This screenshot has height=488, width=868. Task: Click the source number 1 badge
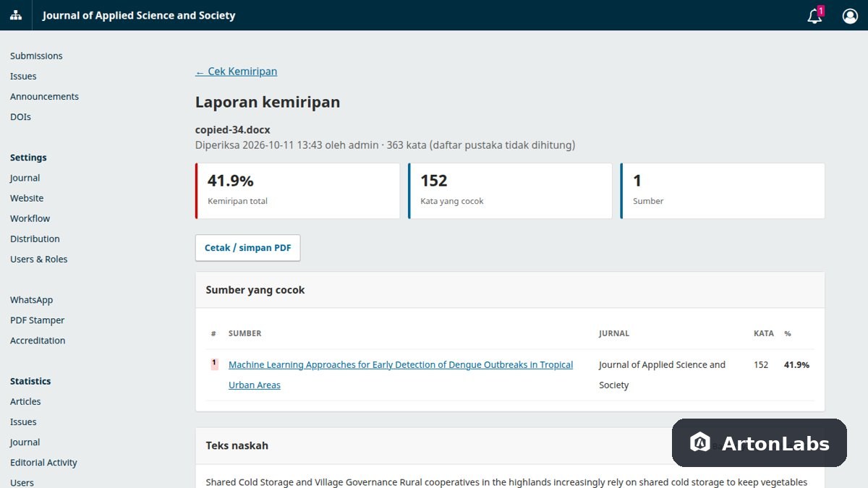pos(214,364)
